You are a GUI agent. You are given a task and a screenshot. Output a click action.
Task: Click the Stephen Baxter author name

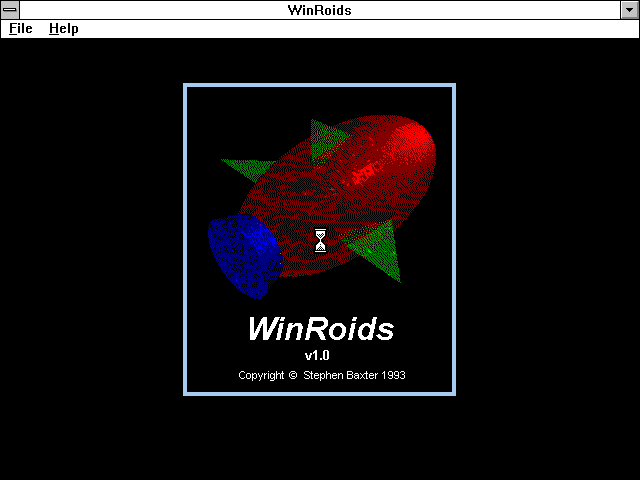point(340,376)
